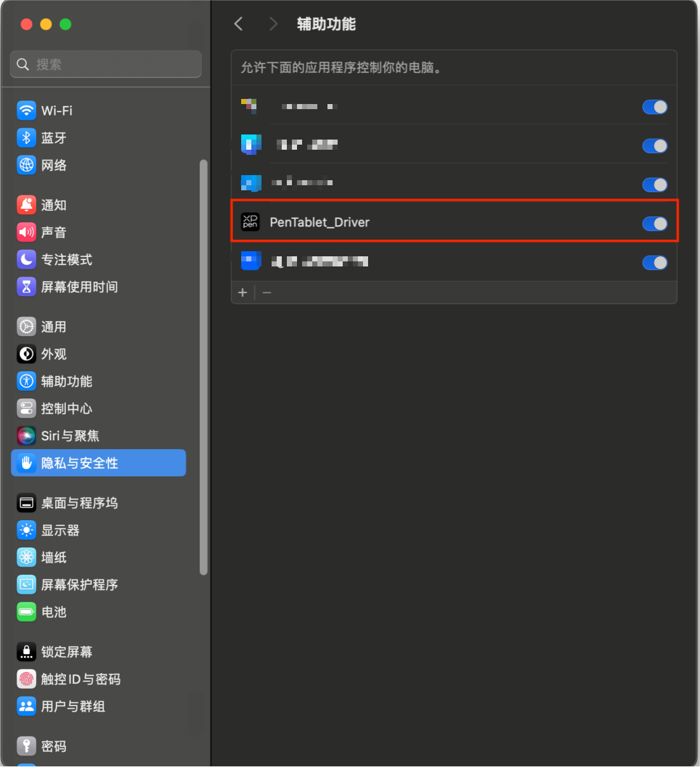Toggle off the first app's switch
Image resolution: width=700 pixels, height=767 pixels.
(654, 107)
